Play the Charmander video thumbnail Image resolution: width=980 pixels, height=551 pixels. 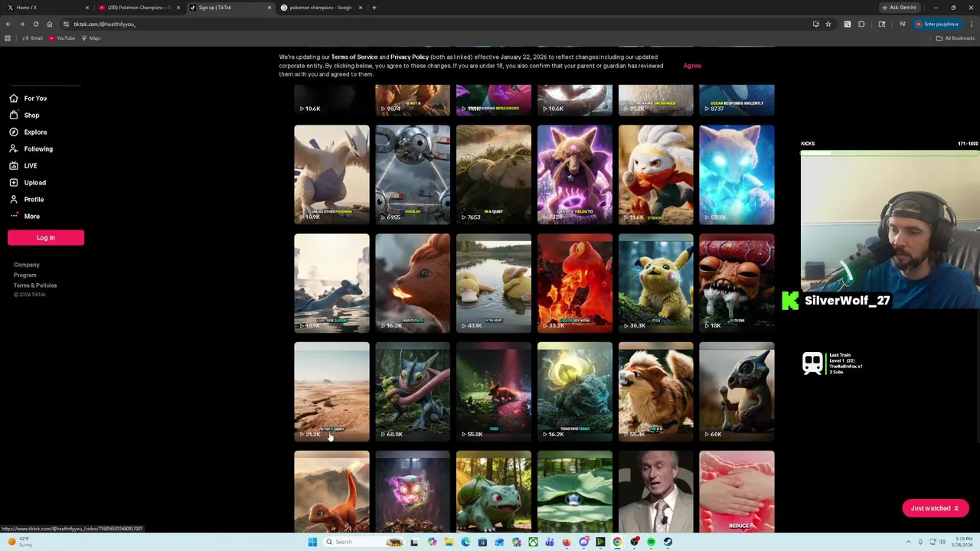coord(332,491)
